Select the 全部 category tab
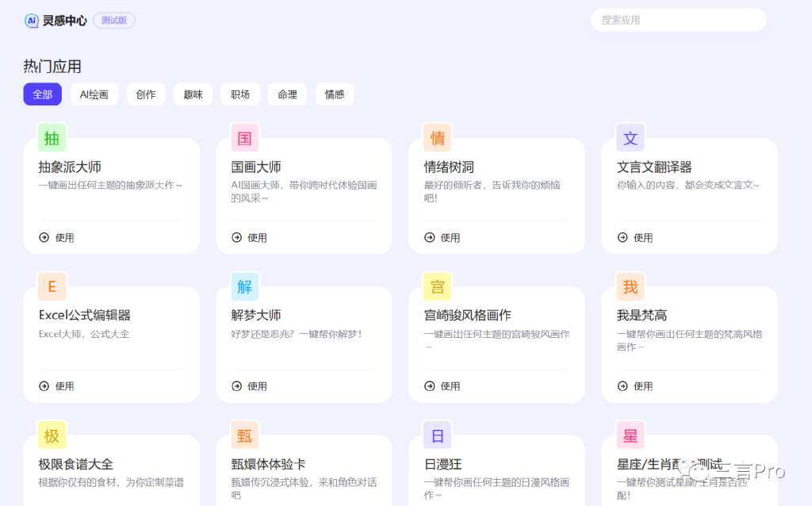Image resolution: width=812 pixels, height=506 pixels. point(42,94)
